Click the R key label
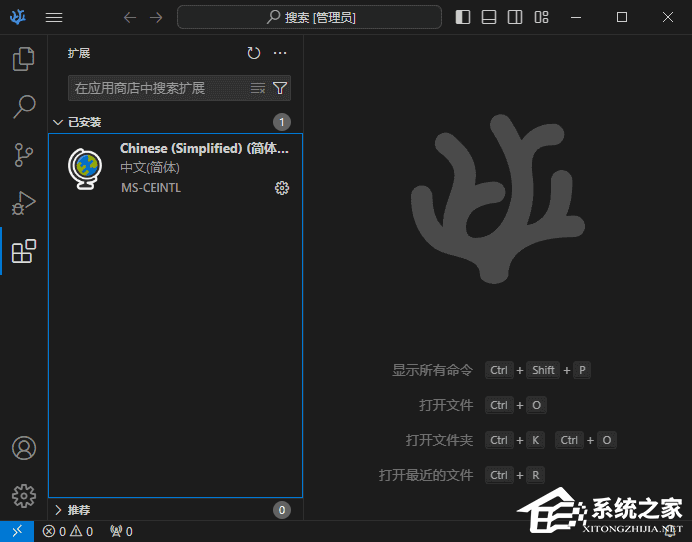This screenshot has height=542, width=692. (535, 475)
